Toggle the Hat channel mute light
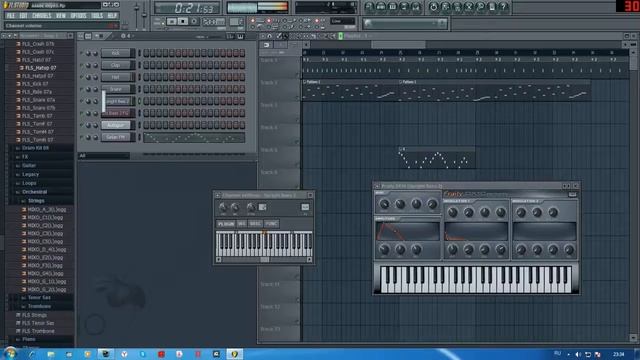Image resolution: width=640 pixels, height=360 pixels. pyautogui.click(x=81, y=77)
